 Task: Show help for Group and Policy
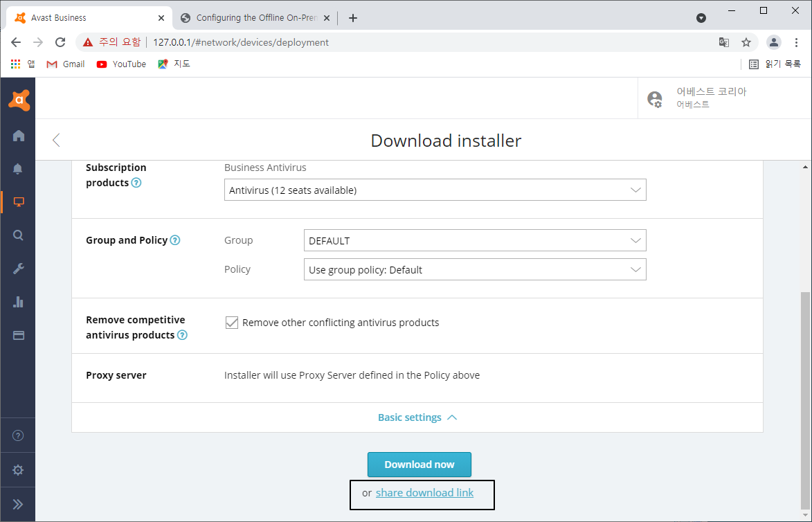[x=175, y=240]
